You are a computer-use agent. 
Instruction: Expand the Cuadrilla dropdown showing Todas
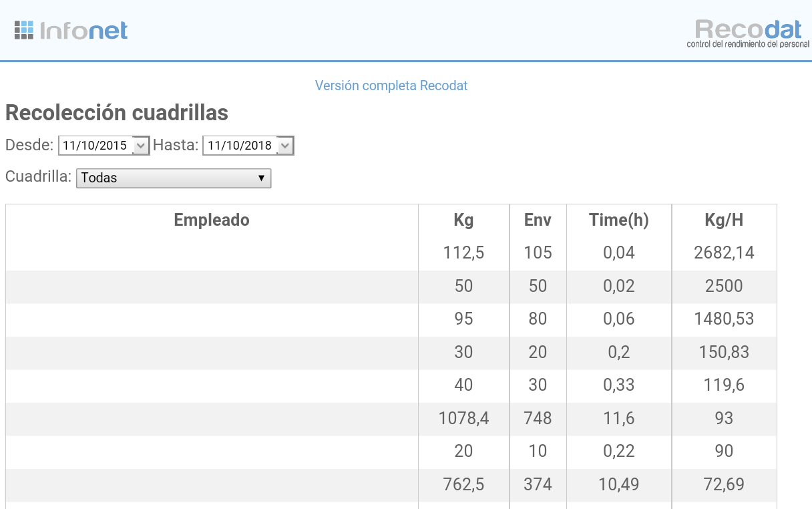pos(174,178)
